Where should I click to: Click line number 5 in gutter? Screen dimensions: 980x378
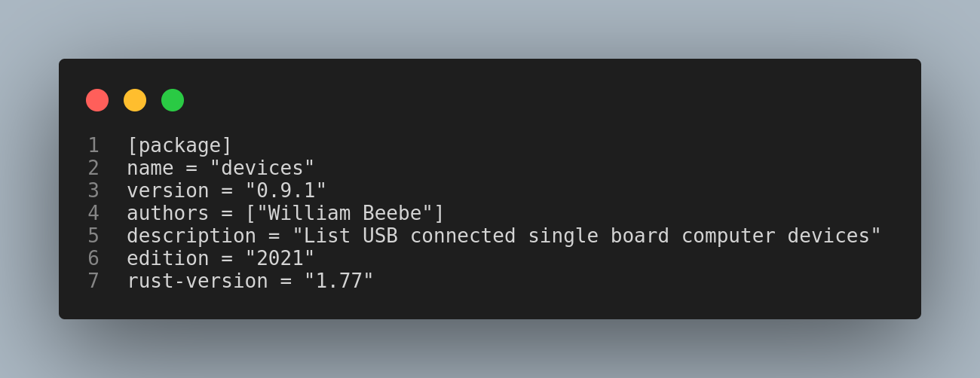pos(93,236)
